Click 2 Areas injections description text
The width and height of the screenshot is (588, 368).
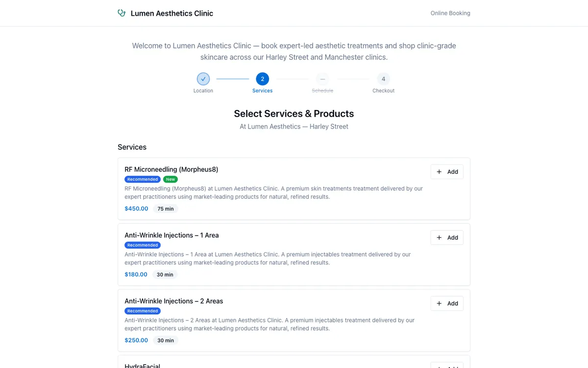pyautogui.click(x=269, y=324)
